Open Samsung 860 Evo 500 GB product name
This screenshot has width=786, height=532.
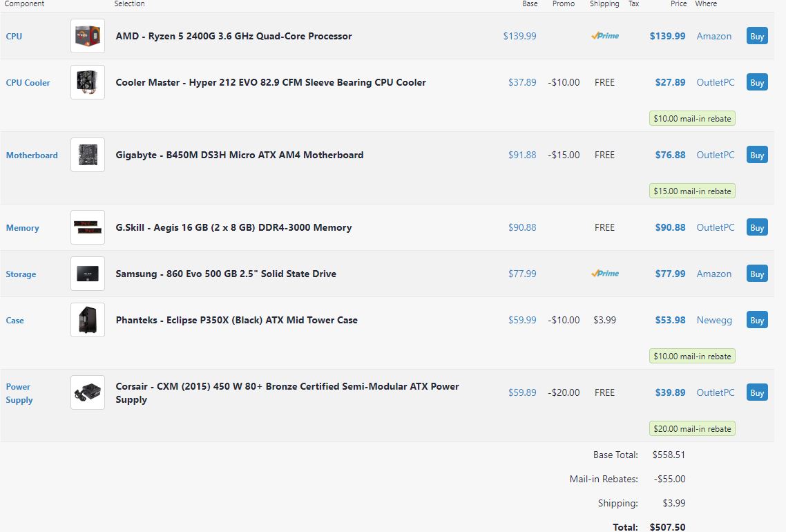point(226,274)
